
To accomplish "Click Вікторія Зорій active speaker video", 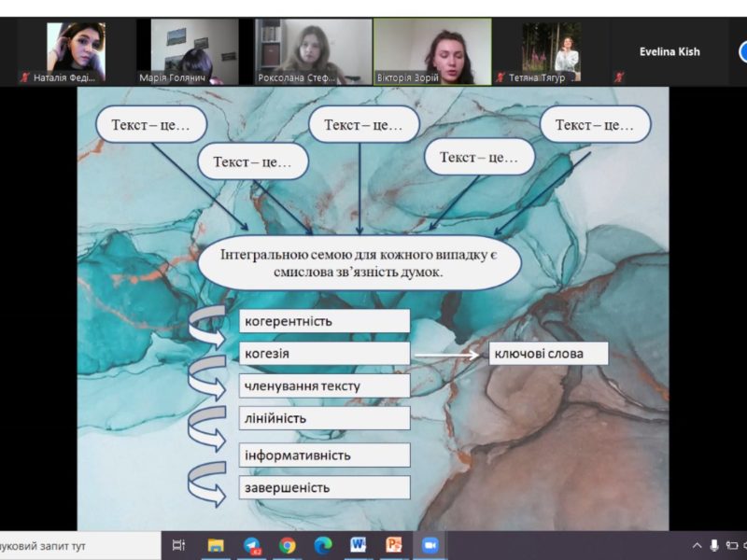I will (x=432, y=51).
